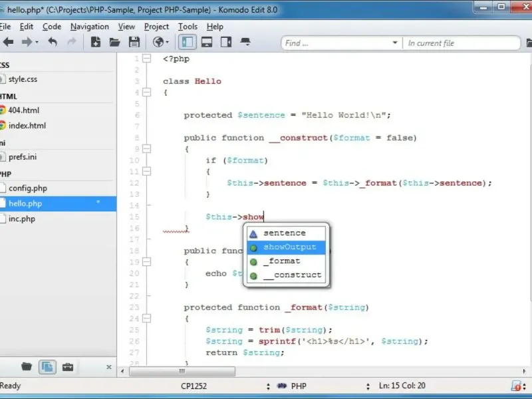This screenshot has width=532, height=399.
Task: Click the New File toolbar icon
Action: tap(96, 43)
